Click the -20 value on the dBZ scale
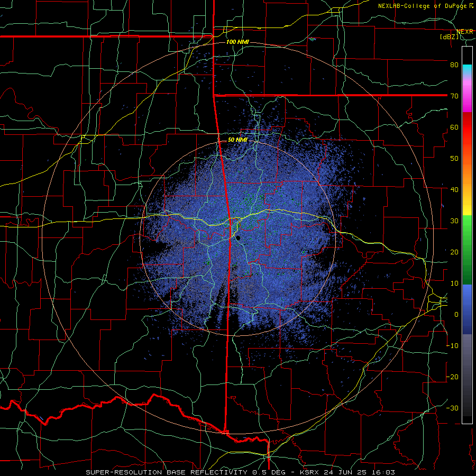This screenshot has width=476, height=476. pyautogui.click(x=452, y=377)
